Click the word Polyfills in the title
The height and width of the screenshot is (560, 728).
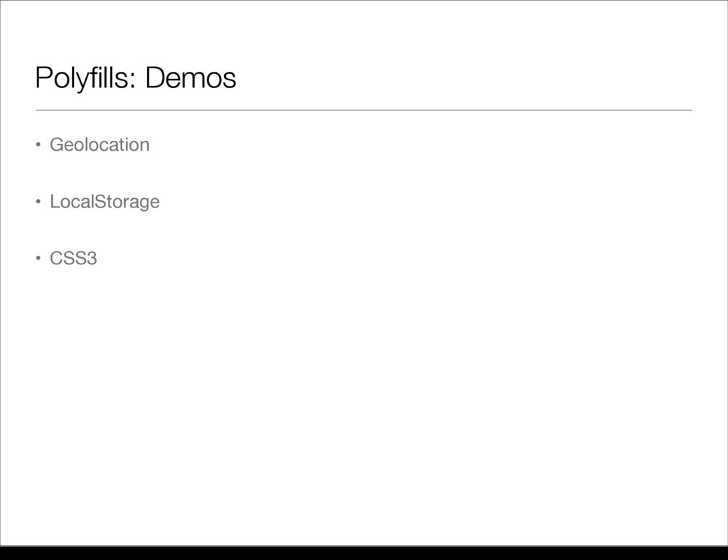pos(82,78)
